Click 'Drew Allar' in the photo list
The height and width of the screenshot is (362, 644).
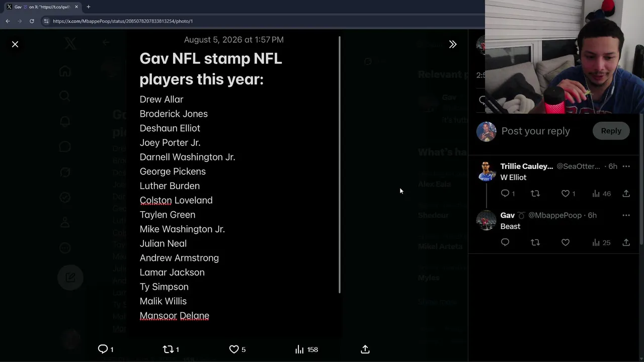[x=162, y=100]
